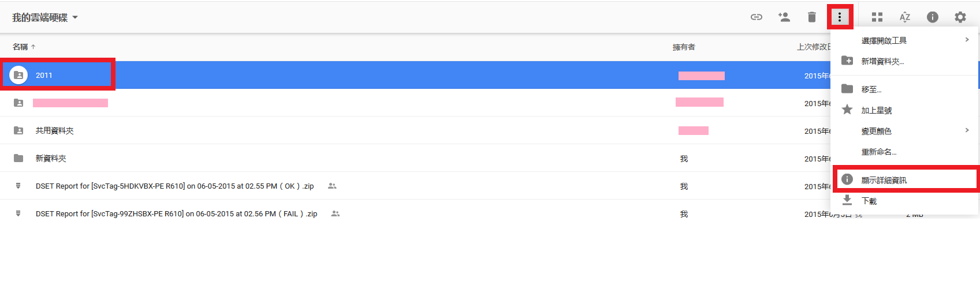Open the AZ sort options icon
Screen dimensions: 980x304
[x=904, y=17]
